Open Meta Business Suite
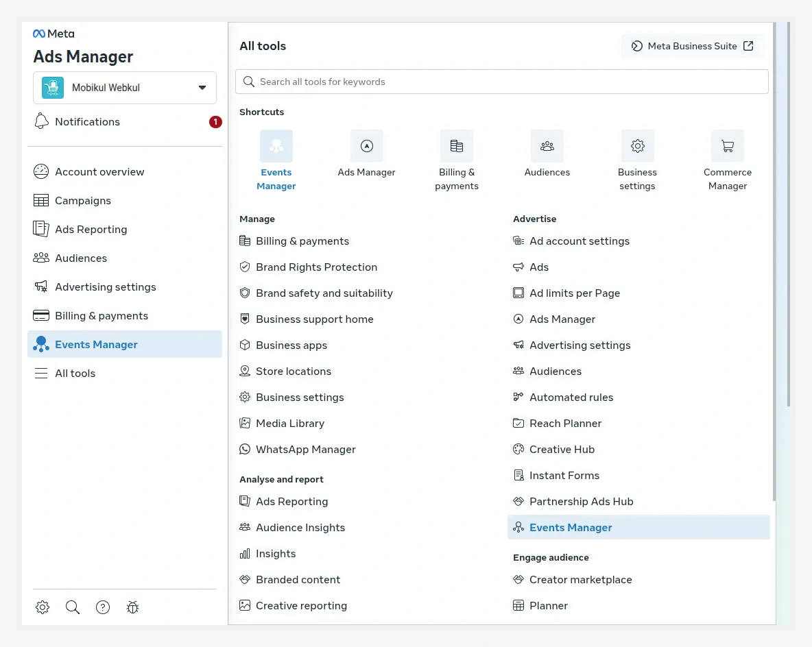Screen dimensions: 812x647 (693, 46)
